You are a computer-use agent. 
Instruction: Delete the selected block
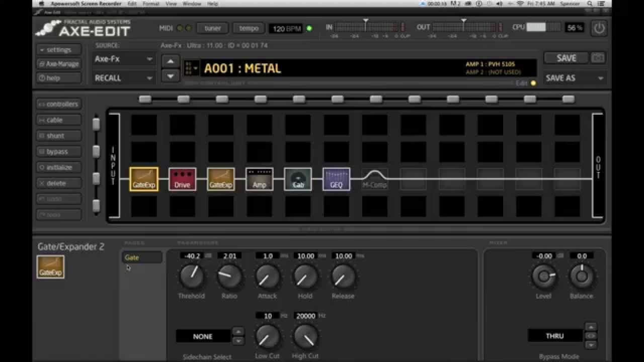(58, 184)
